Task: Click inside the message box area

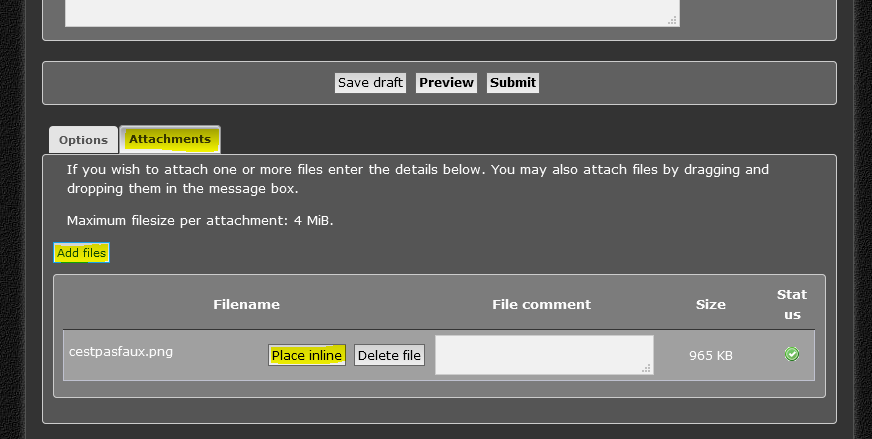Action: (370, 12)
